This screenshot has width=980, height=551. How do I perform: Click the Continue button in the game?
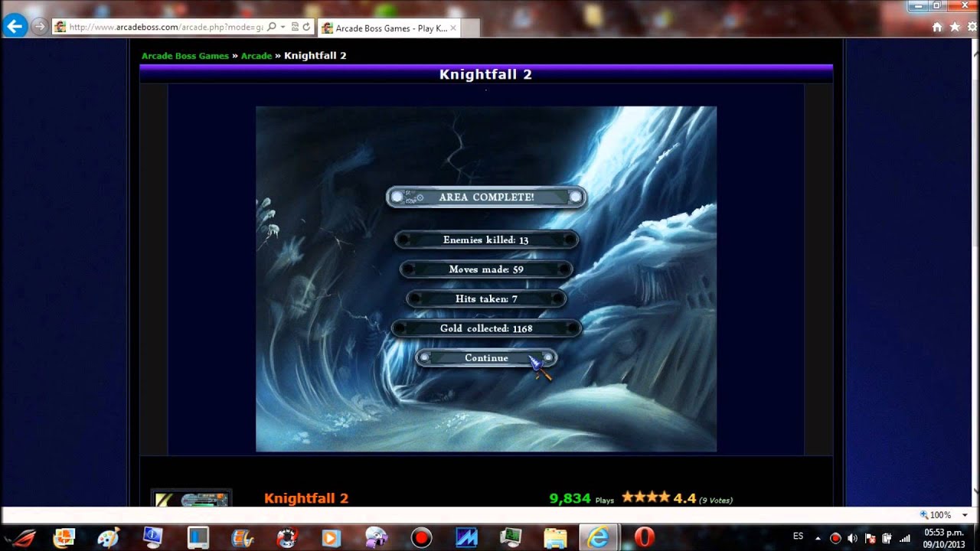pyautogui.click(x=486, y=358)
